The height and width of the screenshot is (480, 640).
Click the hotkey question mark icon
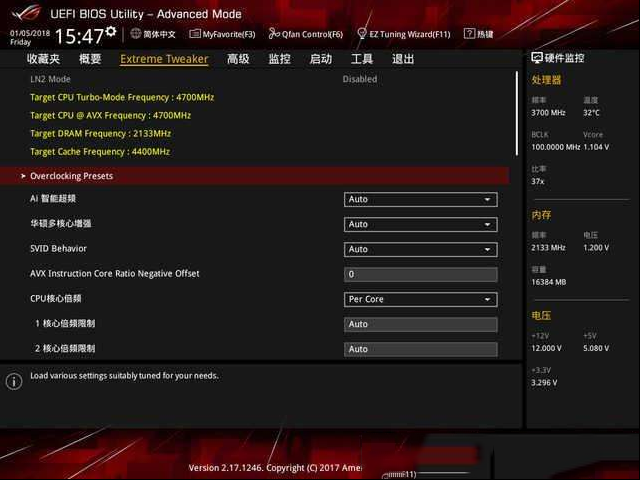(469, 33)
